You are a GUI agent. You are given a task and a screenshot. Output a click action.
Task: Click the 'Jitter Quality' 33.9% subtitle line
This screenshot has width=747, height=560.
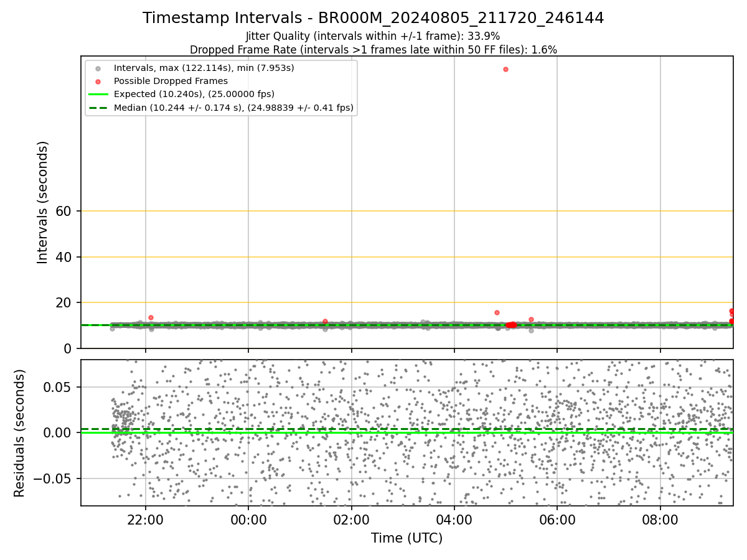point(373,36)
